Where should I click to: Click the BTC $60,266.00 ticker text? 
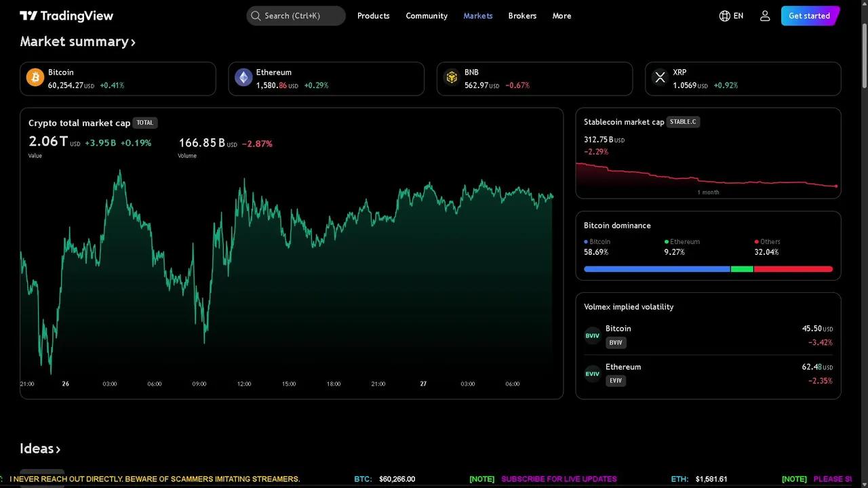click(384, 479)
